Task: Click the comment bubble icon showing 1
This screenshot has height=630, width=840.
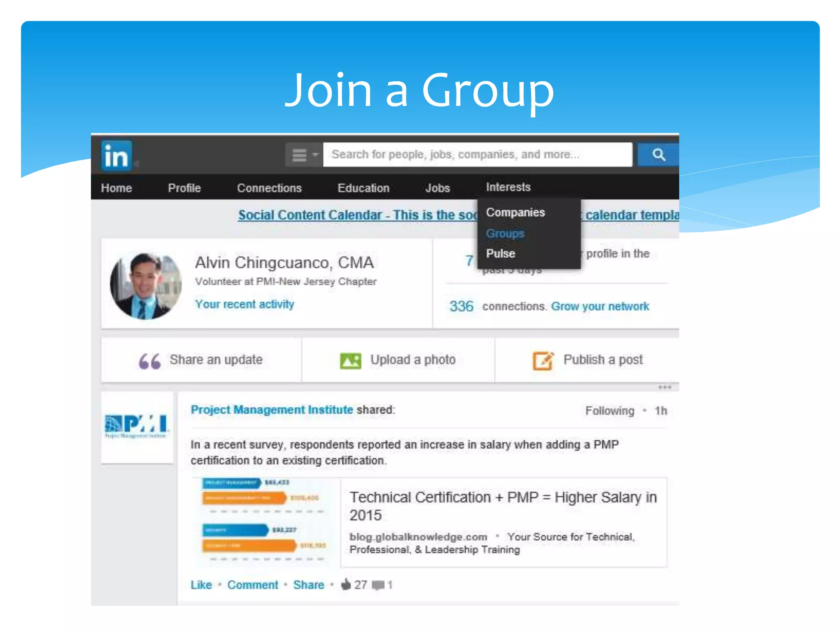Action: click(x=378, y=585)
